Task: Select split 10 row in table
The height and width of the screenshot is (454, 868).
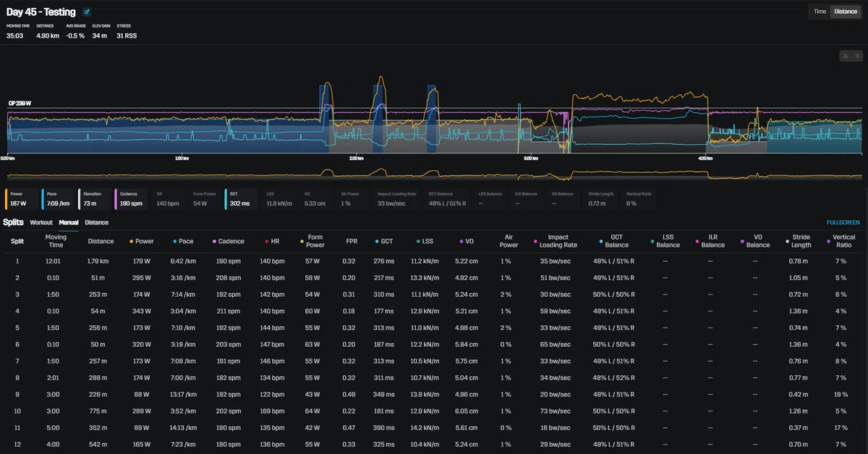Action: pyautogui.click(x=434, y=411)
